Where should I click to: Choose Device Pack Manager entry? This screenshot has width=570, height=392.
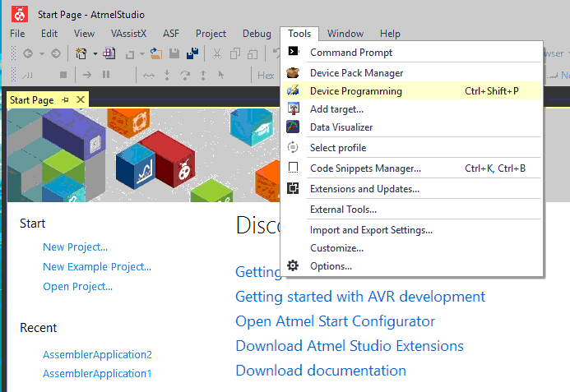click(x=411, y=72)
